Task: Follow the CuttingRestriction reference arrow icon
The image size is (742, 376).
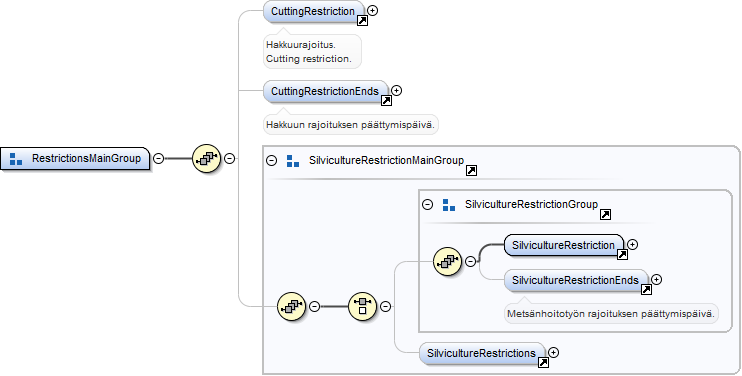Action: [x=362, y=20]
